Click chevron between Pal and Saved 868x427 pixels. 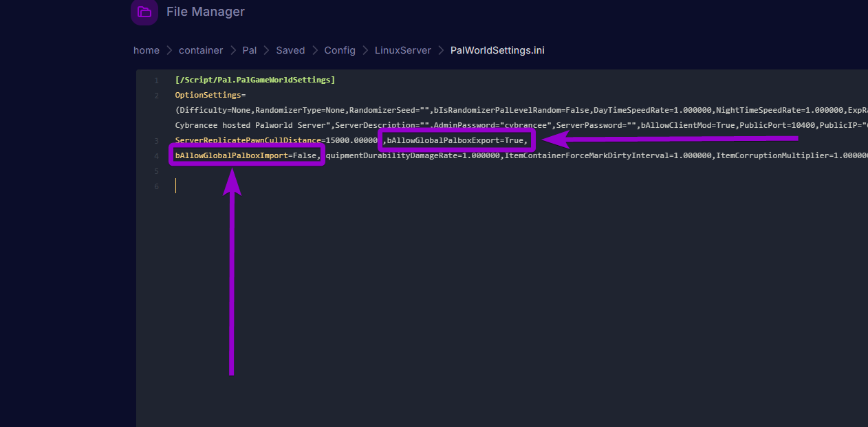pos(266,50)
